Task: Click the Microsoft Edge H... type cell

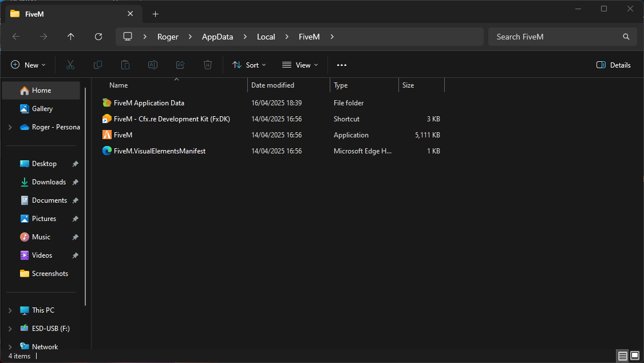Action: click(362, 151)
